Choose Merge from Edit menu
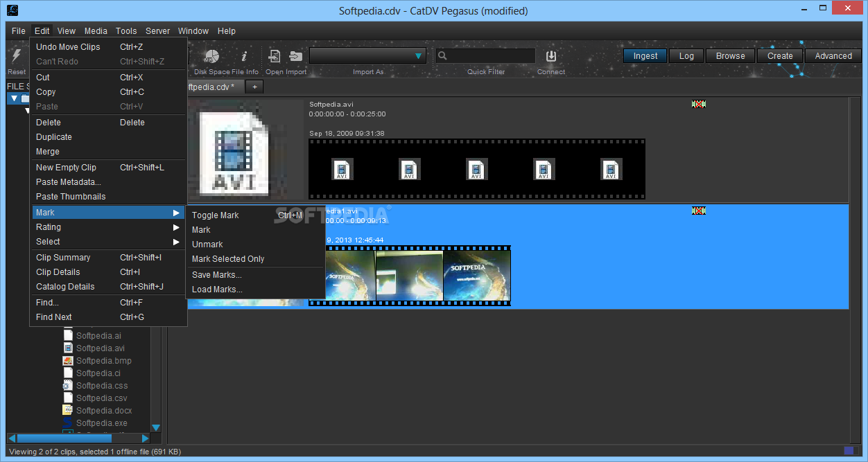This screenshot has width=868, height=462. [x=109, y=152]
